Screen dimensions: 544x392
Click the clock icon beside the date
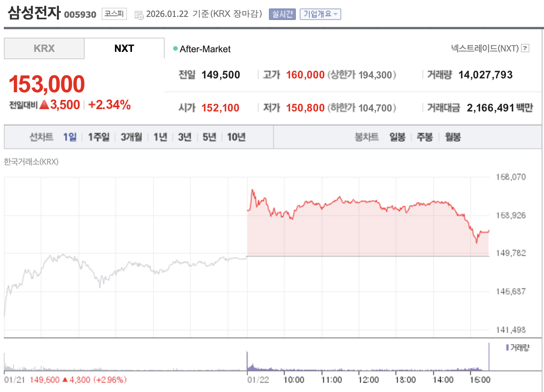(x=138, y=14)
